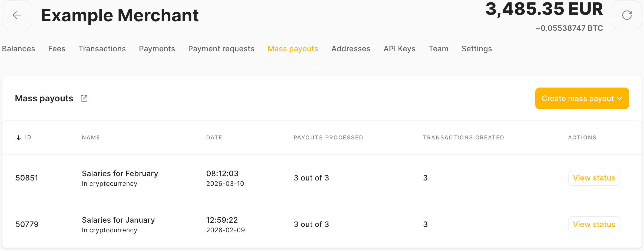
Task: Select the Payments tab
Action: (157, 49)
